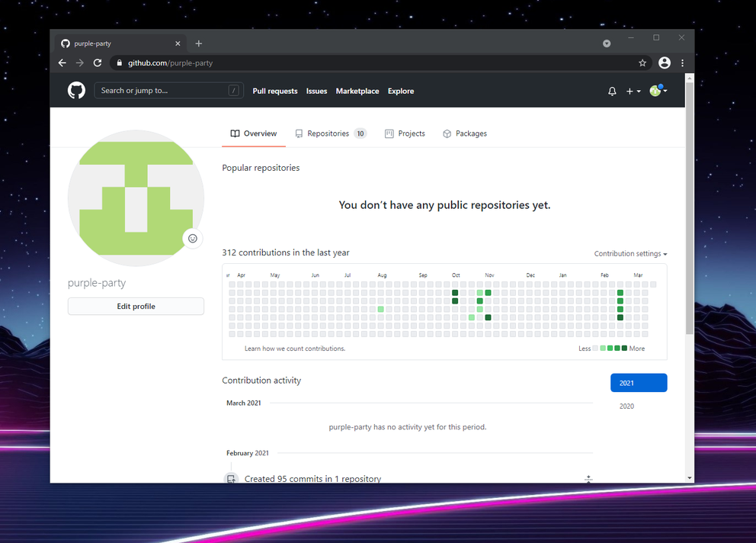Image resolution: width=756 pixels, height=543 pixels.
Task: Set a status using the smiley on the avatar
Action: [193, 239]
